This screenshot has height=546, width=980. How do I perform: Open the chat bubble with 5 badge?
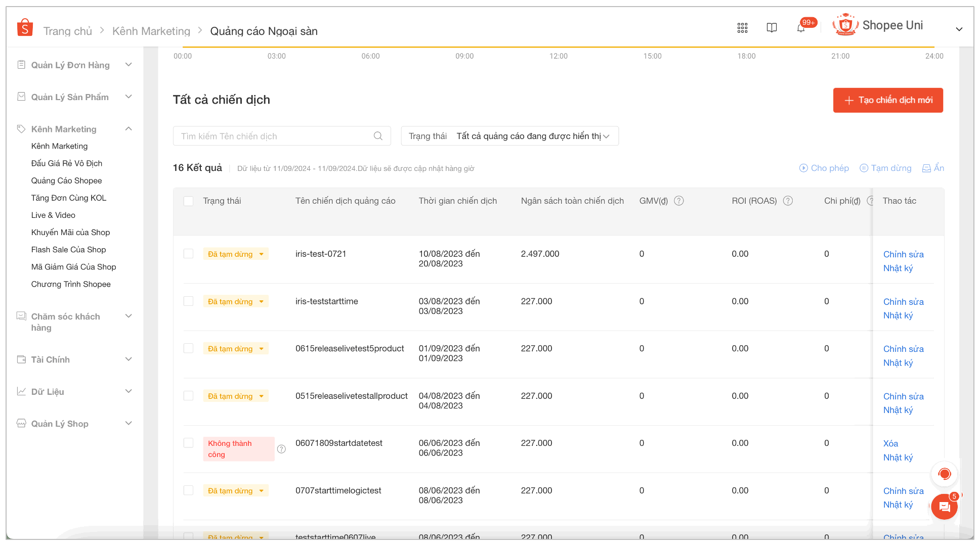click(x=944, y=507)
